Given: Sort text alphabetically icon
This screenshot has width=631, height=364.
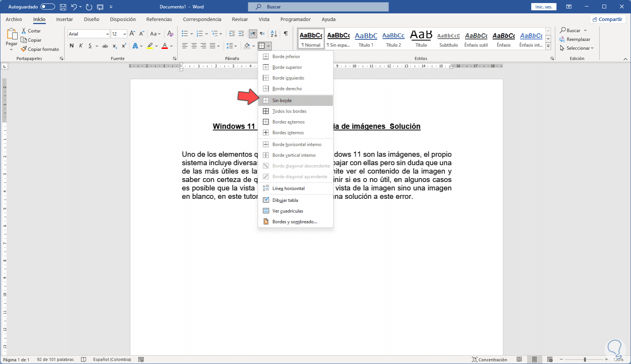Looking at the screenshot, I should tap(274, 34).
